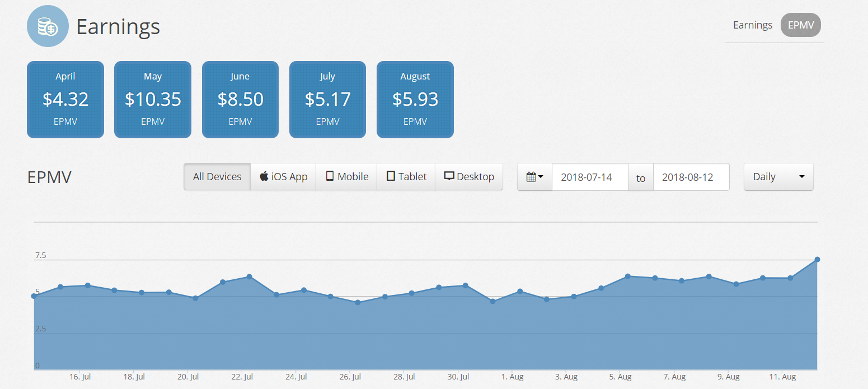Click the '30. Jul' axis label
The image size is (868, 389).
click(x=458, y=377)
